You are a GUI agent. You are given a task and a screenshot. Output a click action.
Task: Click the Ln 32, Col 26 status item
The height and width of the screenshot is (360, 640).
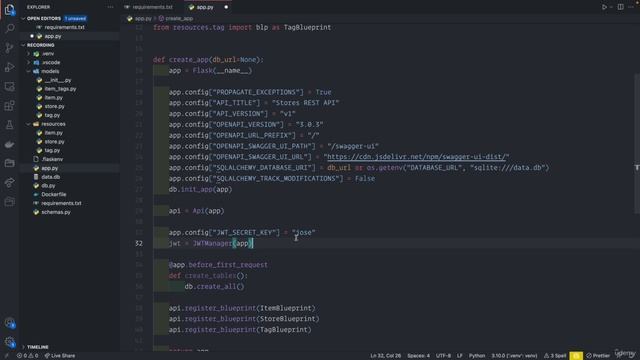[x=385, y=356]
